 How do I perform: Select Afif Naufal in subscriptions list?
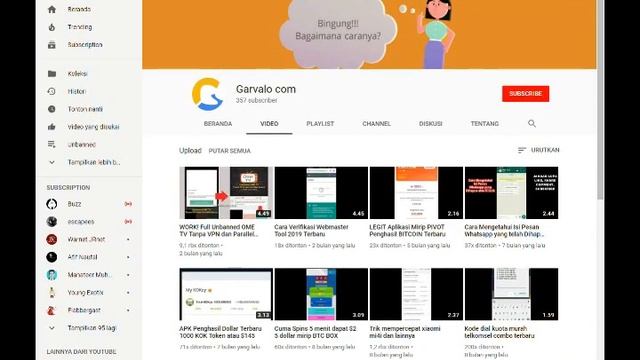(82, 257)
